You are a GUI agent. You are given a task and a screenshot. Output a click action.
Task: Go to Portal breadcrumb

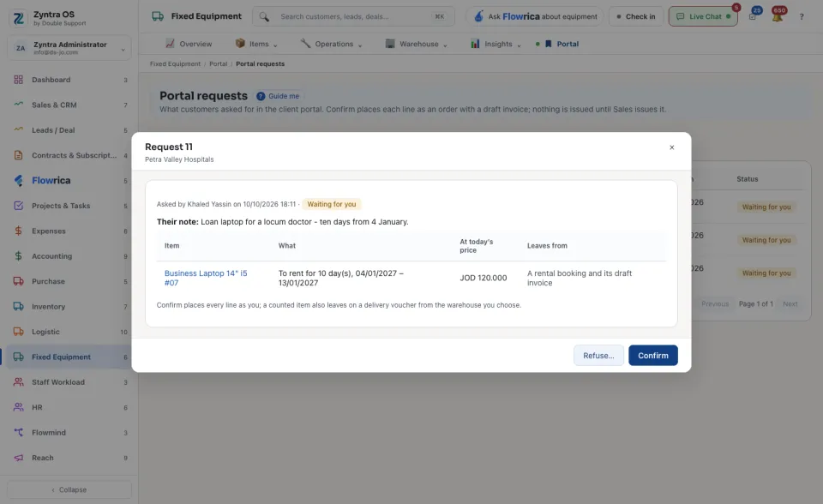coord(219,64)
